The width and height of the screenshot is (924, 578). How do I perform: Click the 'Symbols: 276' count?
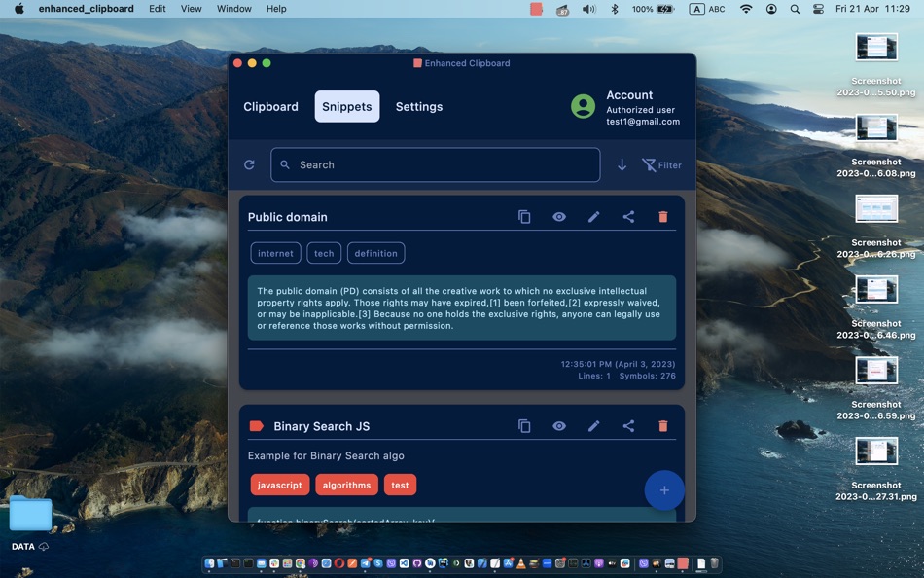647,376
